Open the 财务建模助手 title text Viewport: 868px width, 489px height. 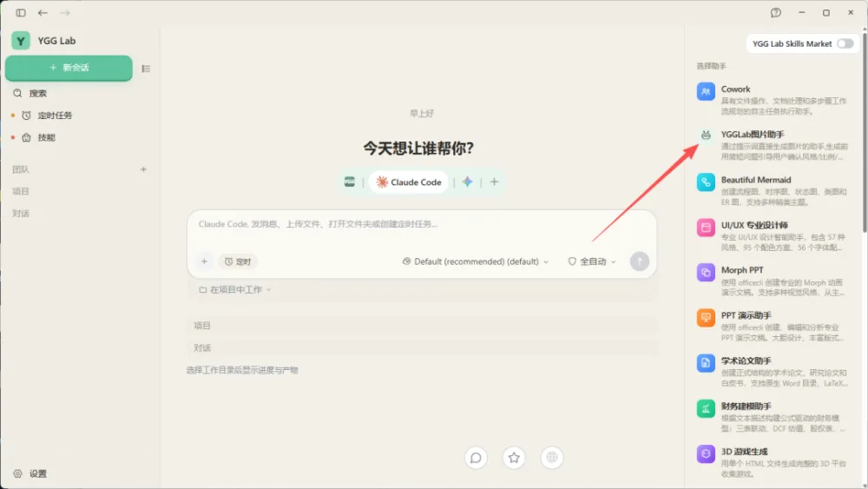(x=746, y=406)
